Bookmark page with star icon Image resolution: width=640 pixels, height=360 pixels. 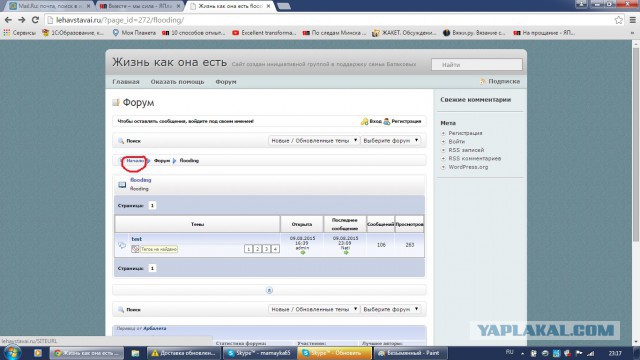pyautogui.click(x=618, y=20)
